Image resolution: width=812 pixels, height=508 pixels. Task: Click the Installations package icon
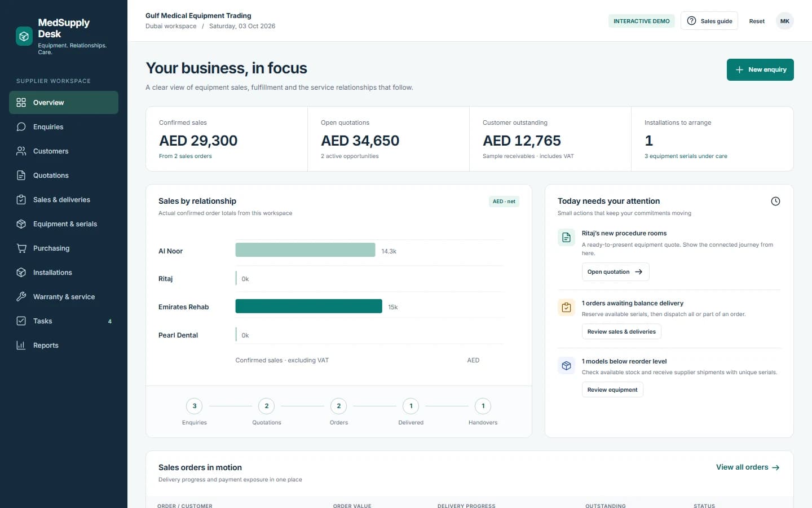(x=21, y=273)
